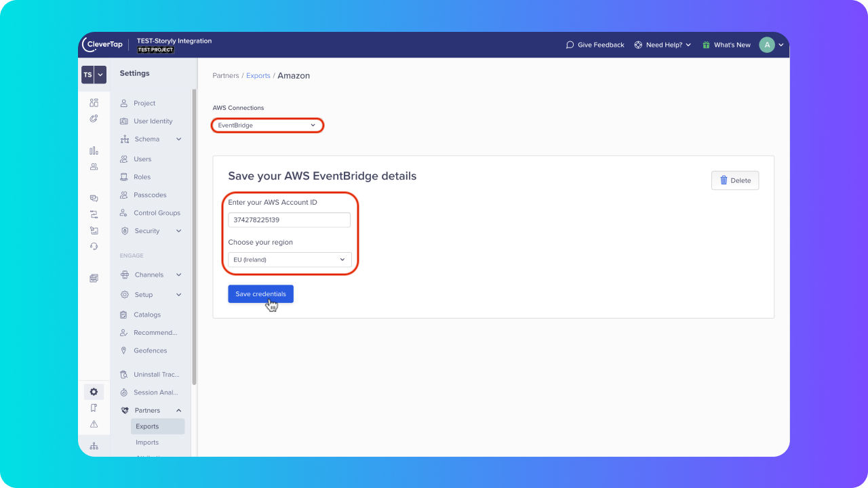The image size is (868, 488).
Task: Click the trash icon on Delete button
Action: tap(724, 180)
